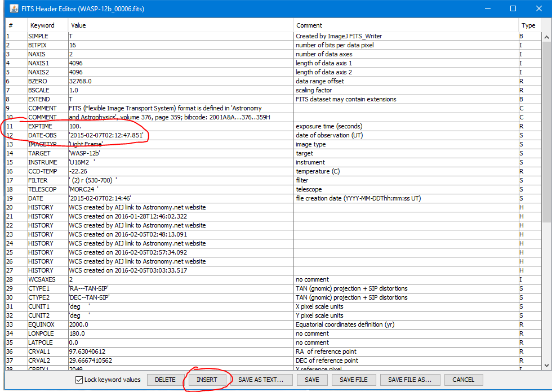Click the Type column header
The width and height of the screenshot is (552, 392).
coord(528,25)
